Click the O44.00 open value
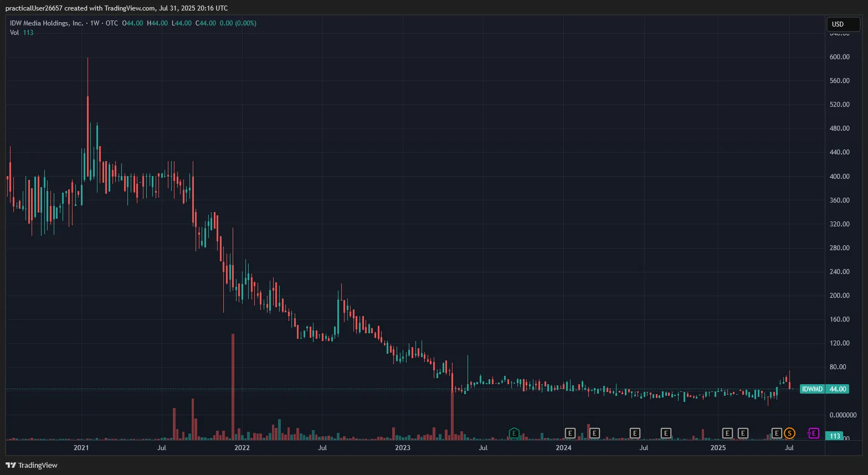Screen dimensions: 868x475 coord(132,23)
